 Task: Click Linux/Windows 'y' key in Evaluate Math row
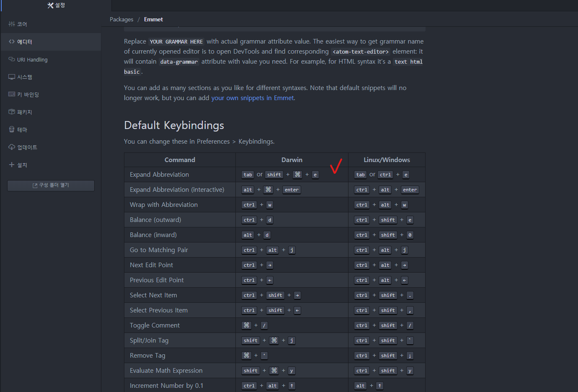pos(410,371)
